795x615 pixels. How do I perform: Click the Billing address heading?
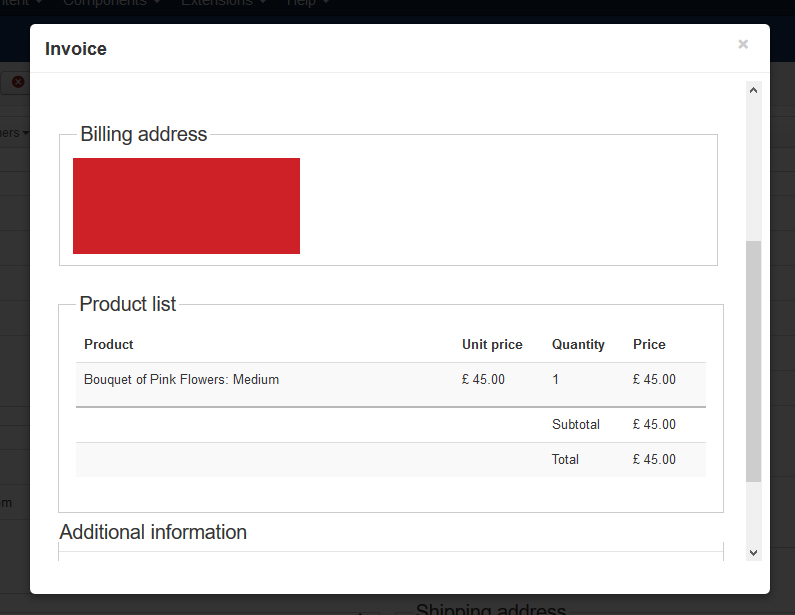point(144,134)
